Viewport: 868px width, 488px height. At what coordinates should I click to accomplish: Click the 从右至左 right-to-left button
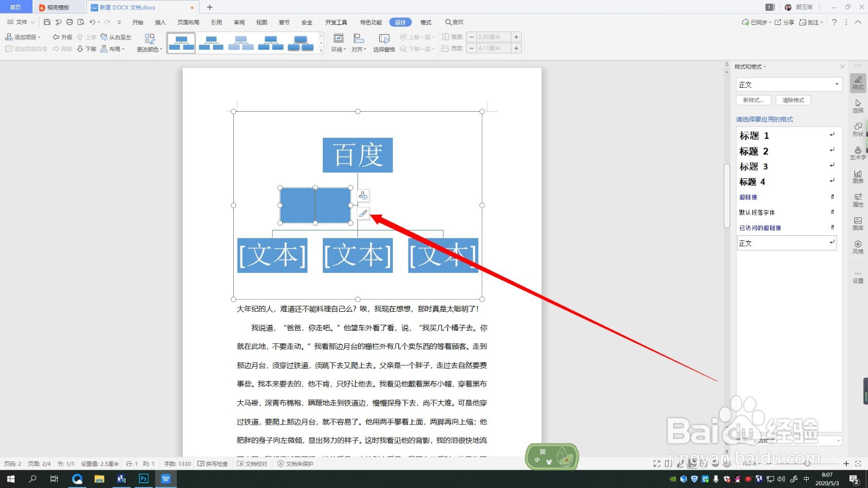coord(116,37)
